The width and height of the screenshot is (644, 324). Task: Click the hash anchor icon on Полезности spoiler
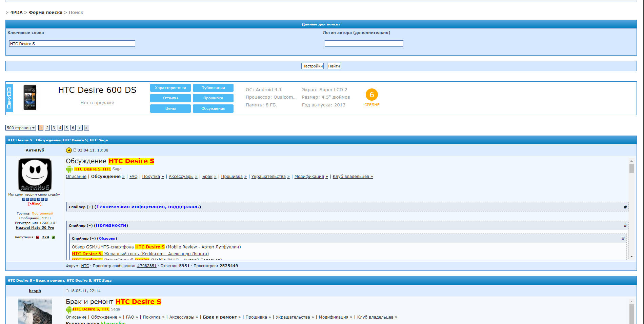625,225
